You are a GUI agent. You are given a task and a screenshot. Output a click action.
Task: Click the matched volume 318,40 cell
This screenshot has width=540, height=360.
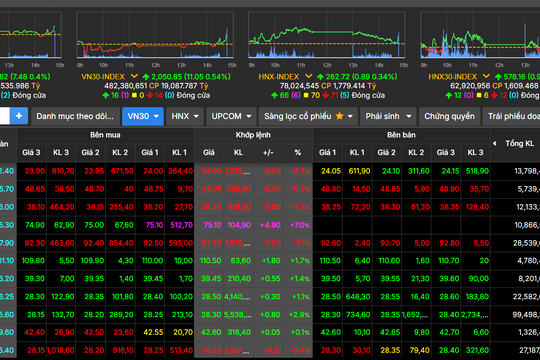point(239,332)
